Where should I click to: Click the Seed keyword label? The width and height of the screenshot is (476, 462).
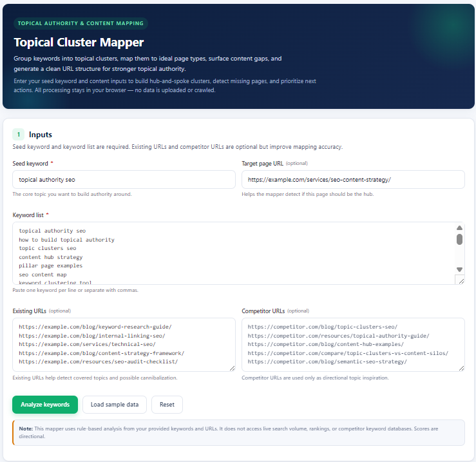click(30, 164)
